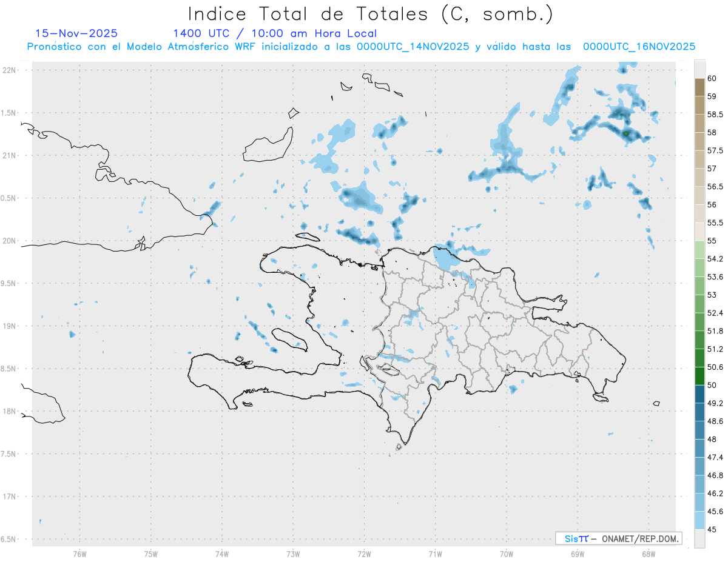Click the 75W longitude label
Screen dimensions: 728x562
(x=151, y=554)
